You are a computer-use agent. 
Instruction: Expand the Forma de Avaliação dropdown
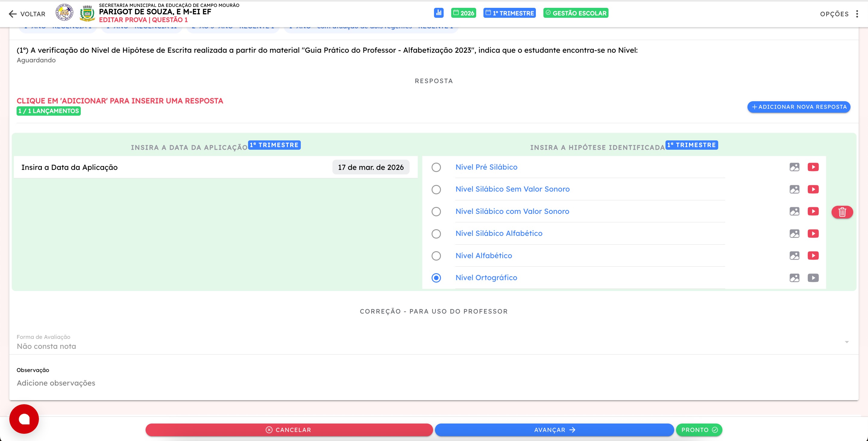point(434,342)
